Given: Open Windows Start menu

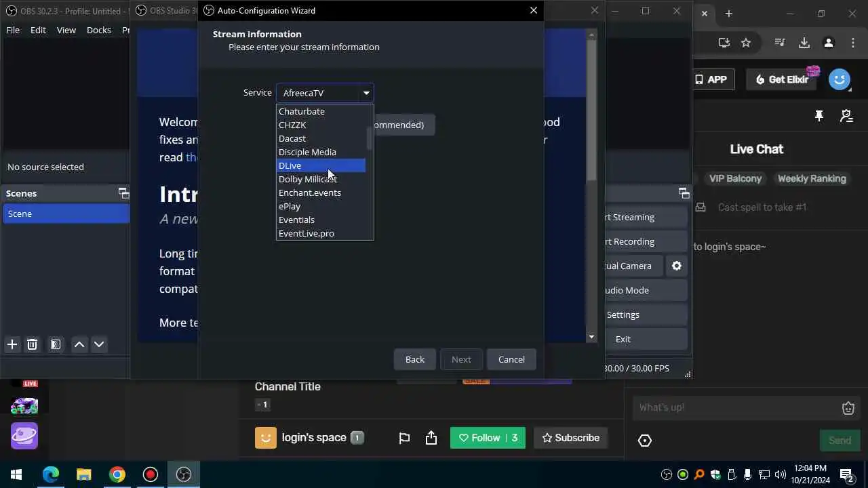Looking at the screenshot, I should [x=16, y=474].
